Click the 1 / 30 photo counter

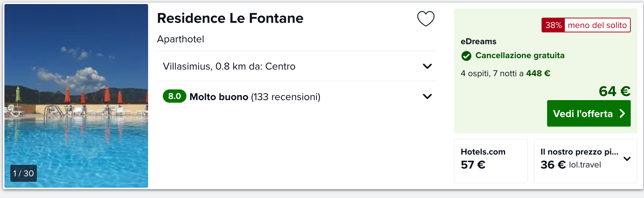click(x=24, y=173)
